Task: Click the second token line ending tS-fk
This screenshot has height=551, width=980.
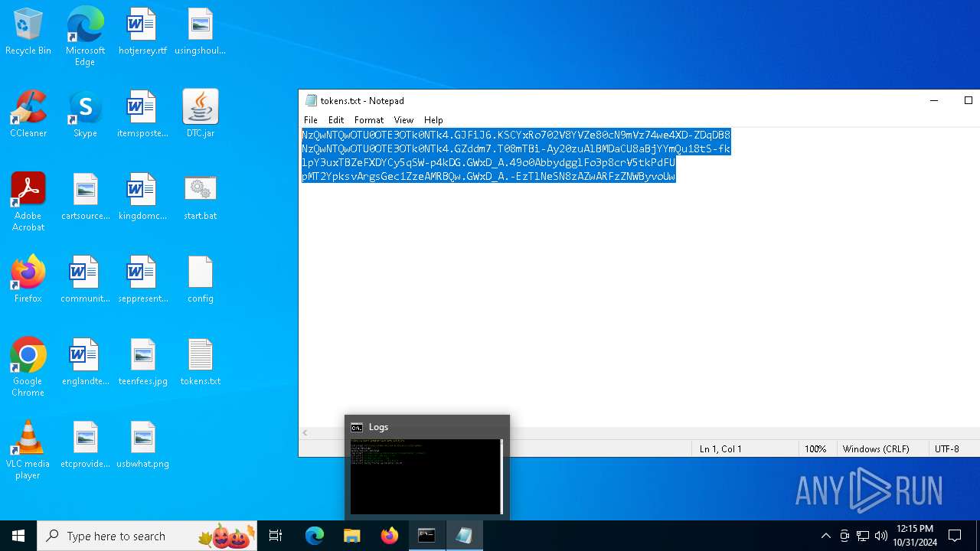Action: tap(516, 149)
